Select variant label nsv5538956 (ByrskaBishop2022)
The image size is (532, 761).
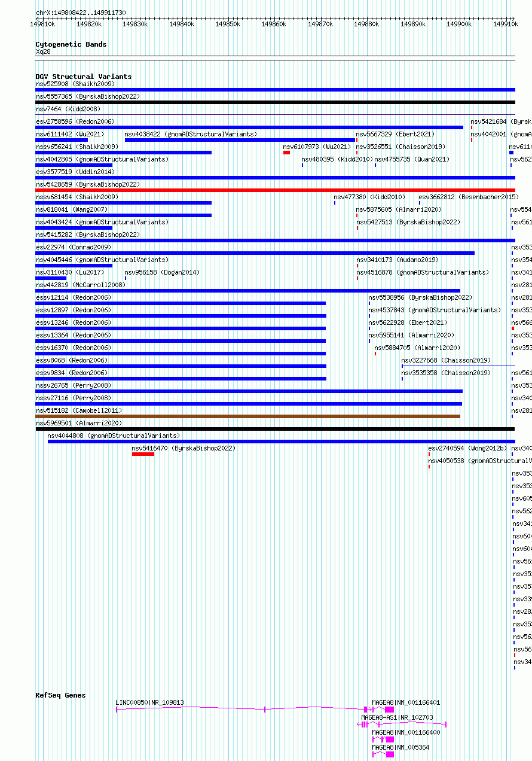420,297
